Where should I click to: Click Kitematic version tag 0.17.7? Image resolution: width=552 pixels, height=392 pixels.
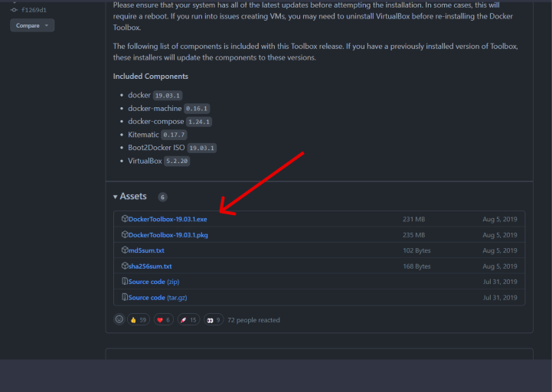tap(174, 135)
